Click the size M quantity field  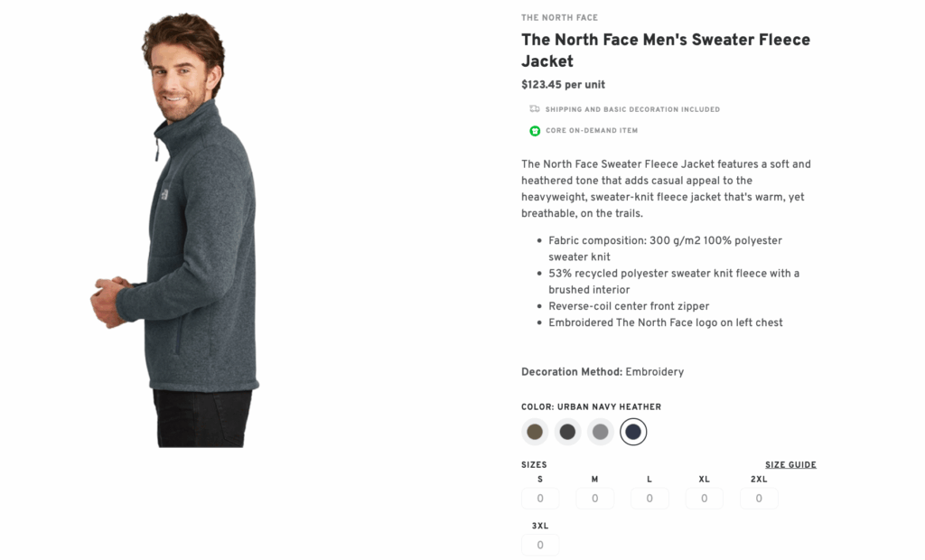click(594, 498)
